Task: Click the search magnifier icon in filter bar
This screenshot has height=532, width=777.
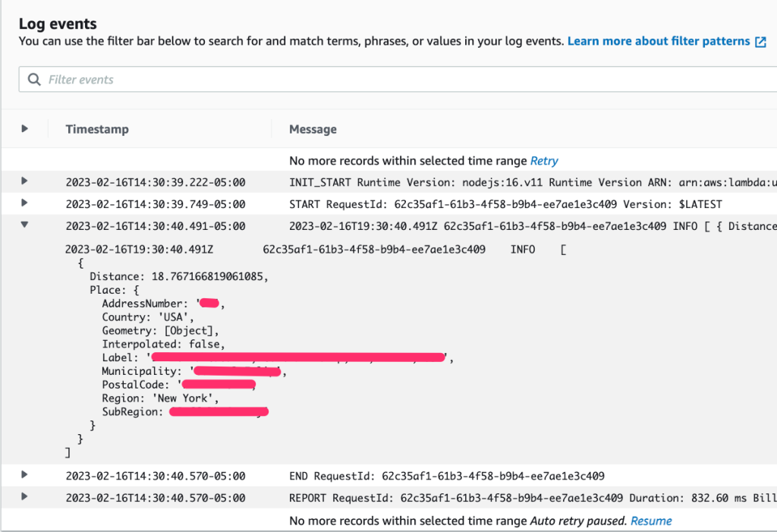Action: point(33,79)
